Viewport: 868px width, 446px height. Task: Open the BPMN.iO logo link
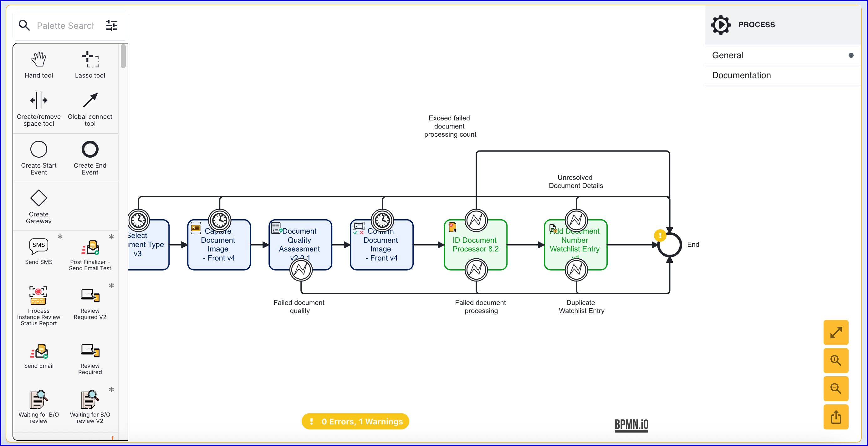click(631, 424)
